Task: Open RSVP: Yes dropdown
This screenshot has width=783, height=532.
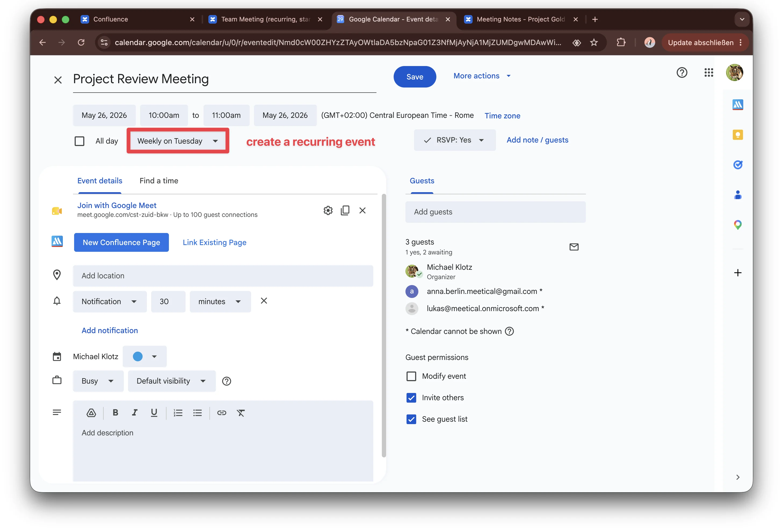Action: click(455, 140)
